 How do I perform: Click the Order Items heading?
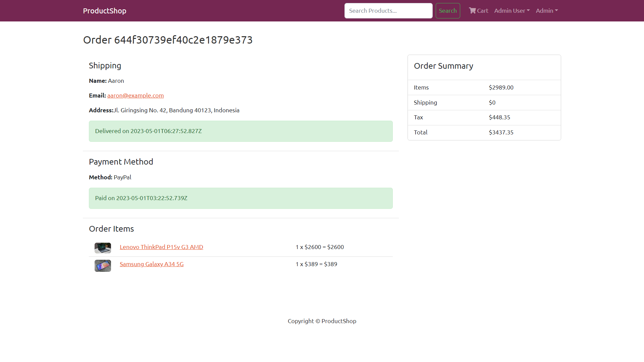click(x=111, y=229)
